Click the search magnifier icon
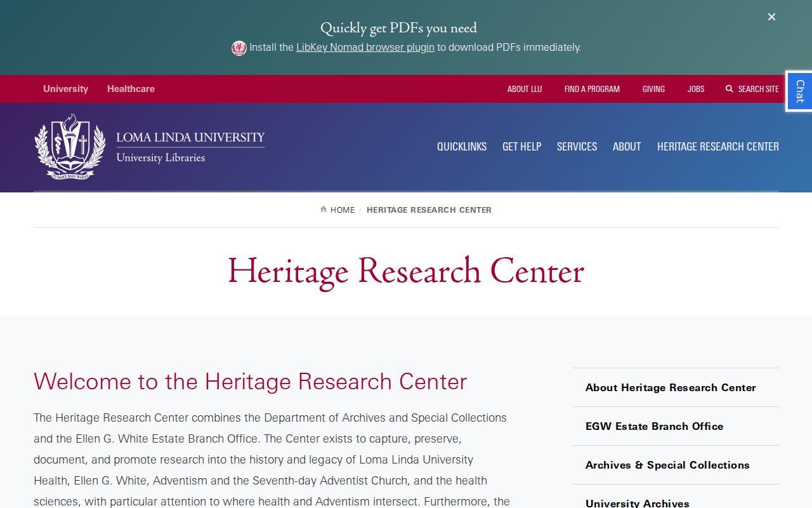812x508 pixels. 730,89
